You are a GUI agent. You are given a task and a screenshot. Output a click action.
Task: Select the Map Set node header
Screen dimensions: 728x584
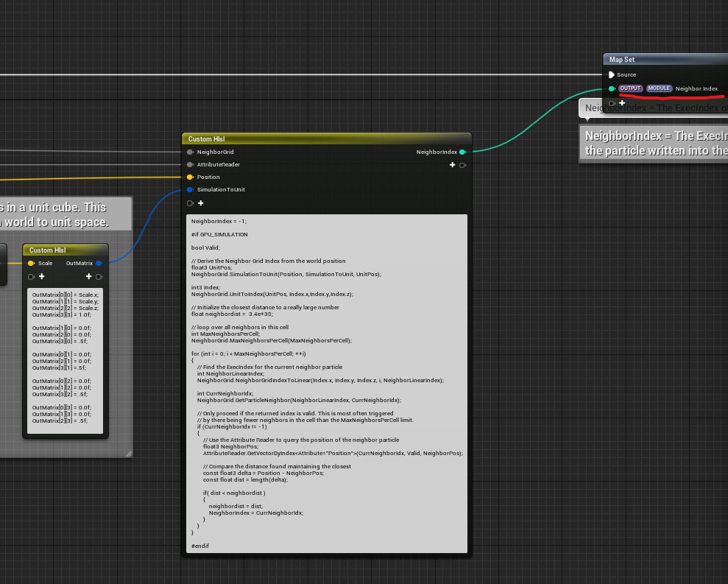click(665, 60)
